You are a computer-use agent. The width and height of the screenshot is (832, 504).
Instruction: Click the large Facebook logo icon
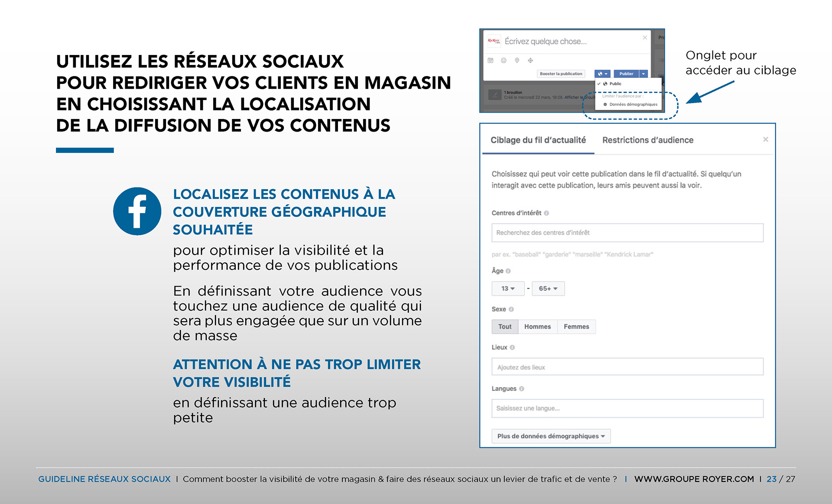[x=137, y=211]
